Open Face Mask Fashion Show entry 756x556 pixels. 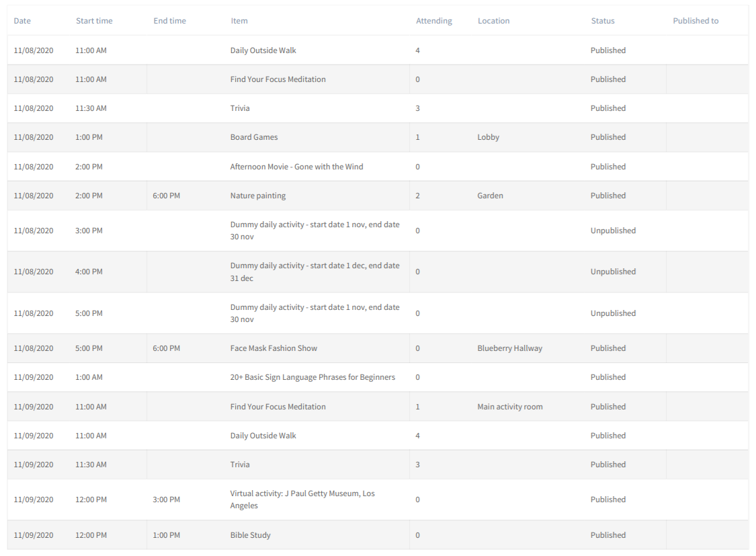(x=274, y=348)
